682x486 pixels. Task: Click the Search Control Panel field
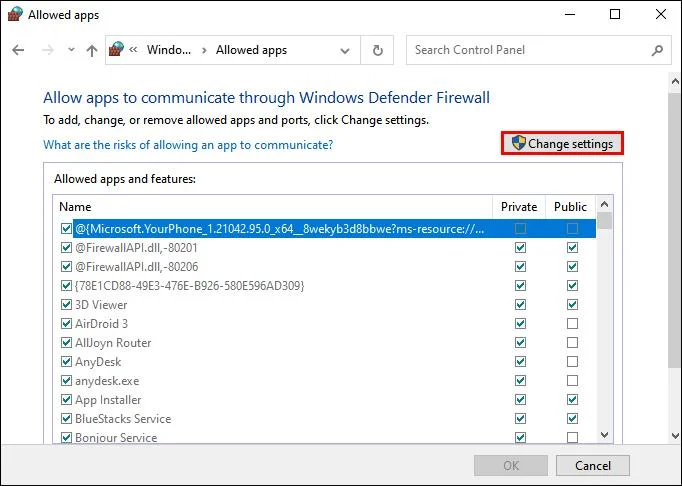coord(538,50)
